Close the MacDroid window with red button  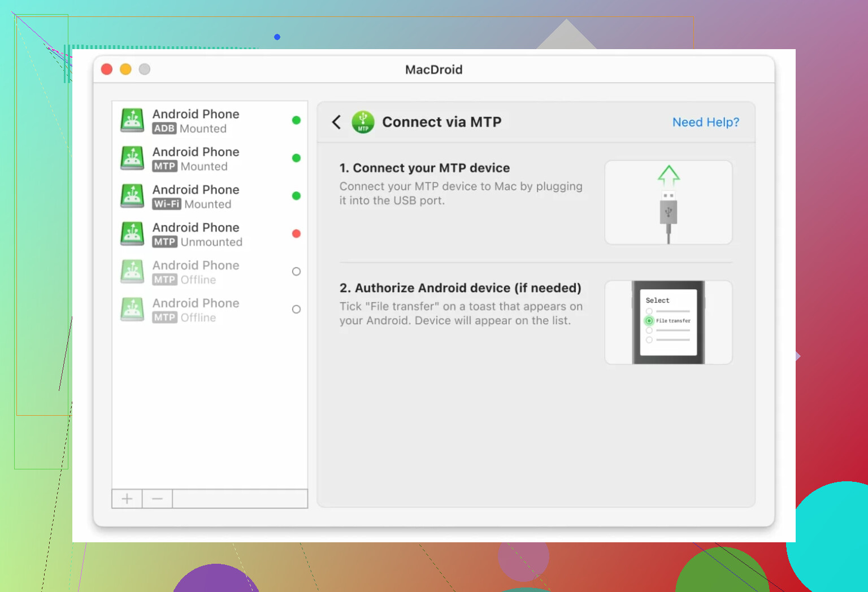[107, 69]
